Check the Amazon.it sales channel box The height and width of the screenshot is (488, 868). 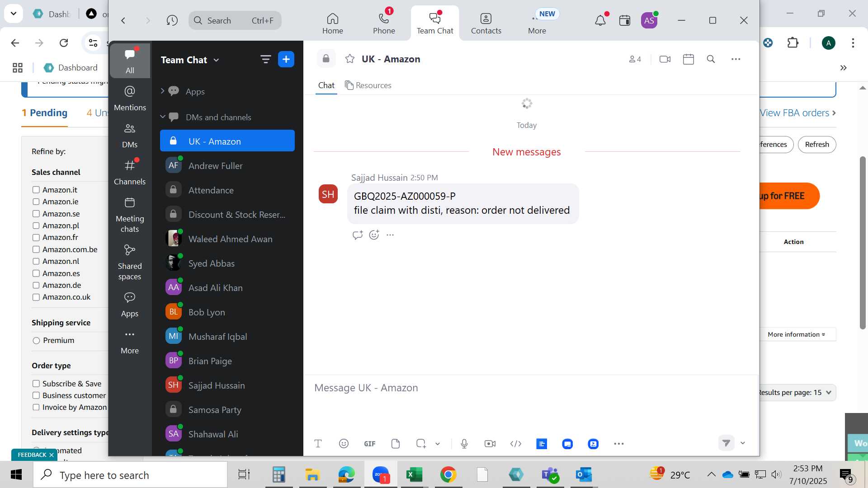(36, 190)
